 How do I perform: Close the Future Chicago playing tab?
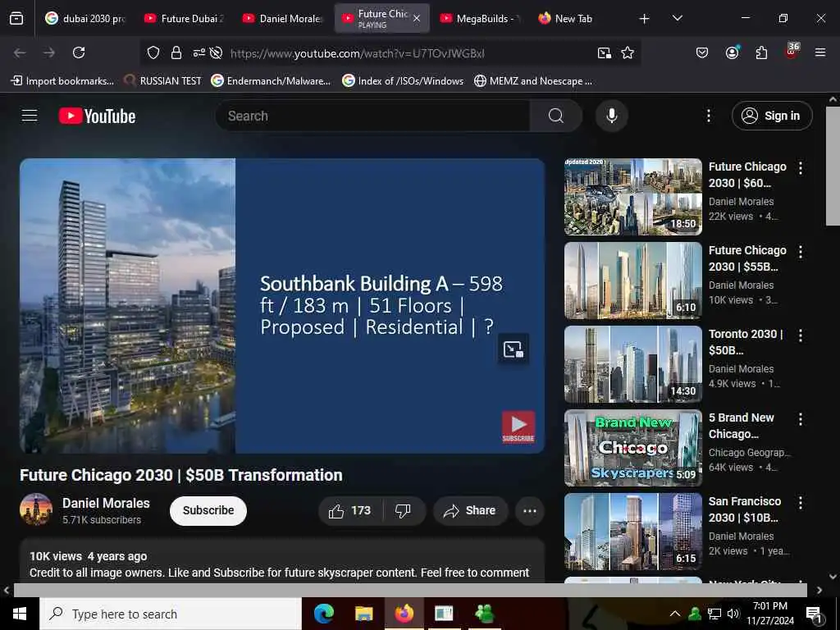pyautogui.click(x=417, y=18)
